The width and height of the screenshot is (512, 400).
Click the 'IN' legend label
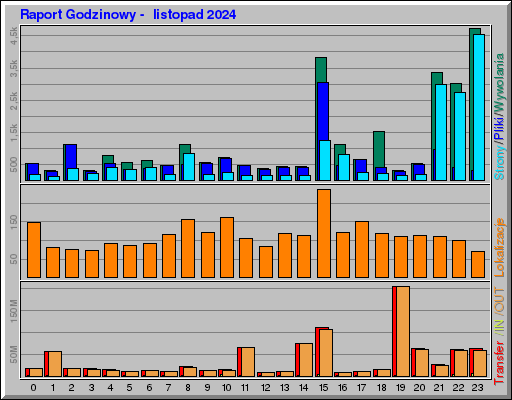tap(499, 324)
